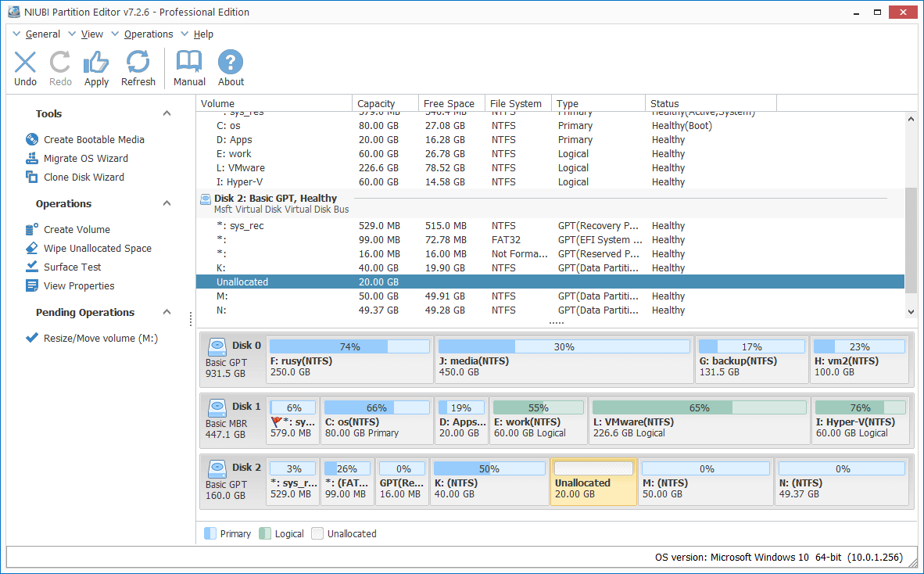
Task: Collapse the Tools section chevron
Action: tap(167, 114)
